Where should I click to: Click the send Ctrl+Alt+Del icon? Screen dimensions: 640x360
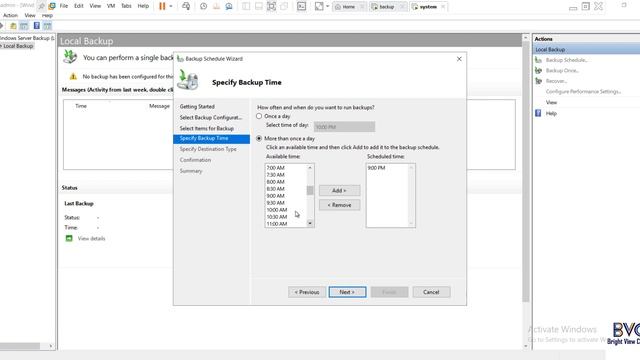coord(186,6)
